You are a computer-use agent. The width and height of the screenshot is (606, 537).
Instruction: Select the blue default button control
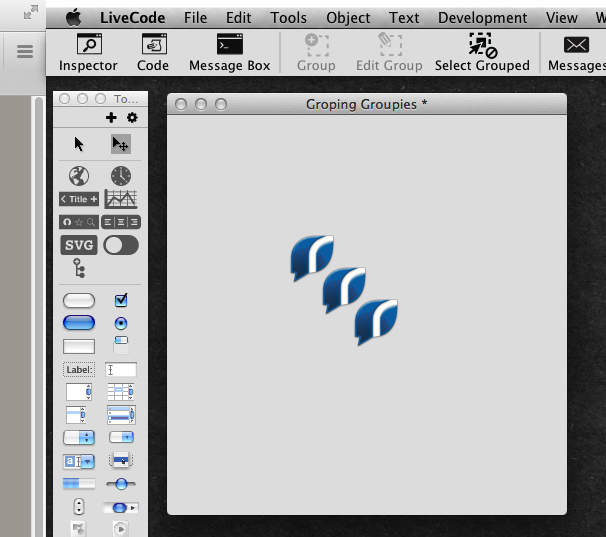[79, 323]
